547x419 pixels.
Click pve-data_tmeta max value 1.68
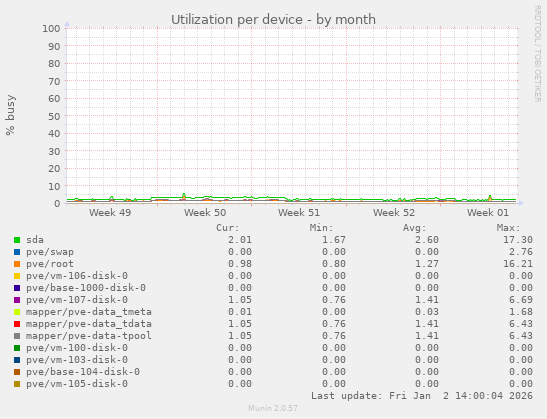point(520,312)
